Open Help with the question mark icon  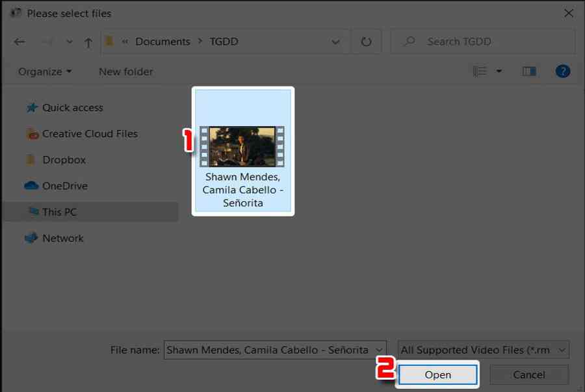click(x=563, y=71)
